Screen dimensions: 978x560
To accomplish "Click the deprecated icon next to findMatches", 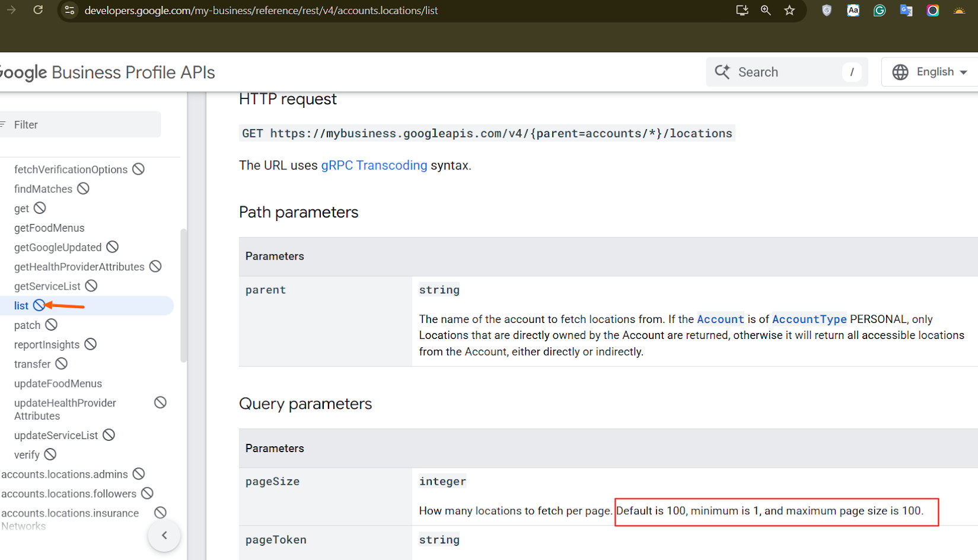I will (84, 188).
